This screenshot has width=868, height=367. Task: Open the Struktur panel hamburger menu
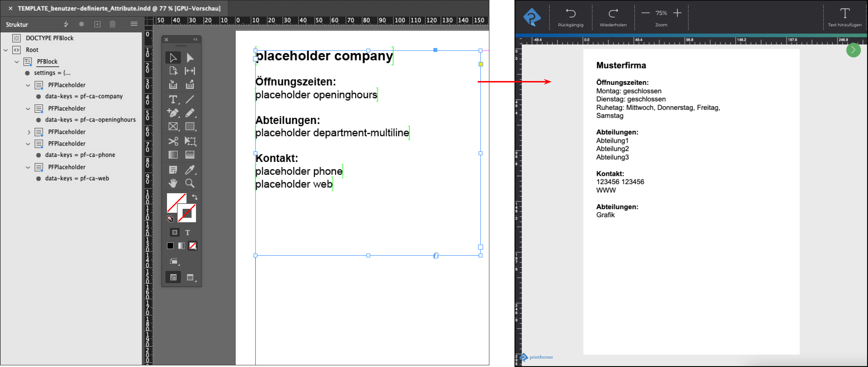coord(134,24)
